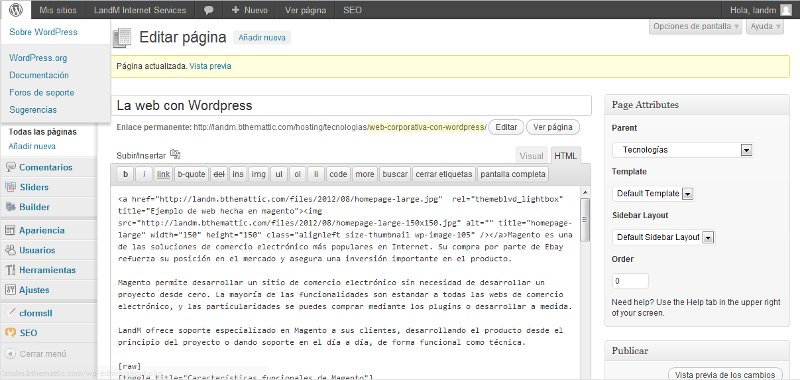
Task: Expand Opciones de pantalla panel
Action: pos(695,26)
